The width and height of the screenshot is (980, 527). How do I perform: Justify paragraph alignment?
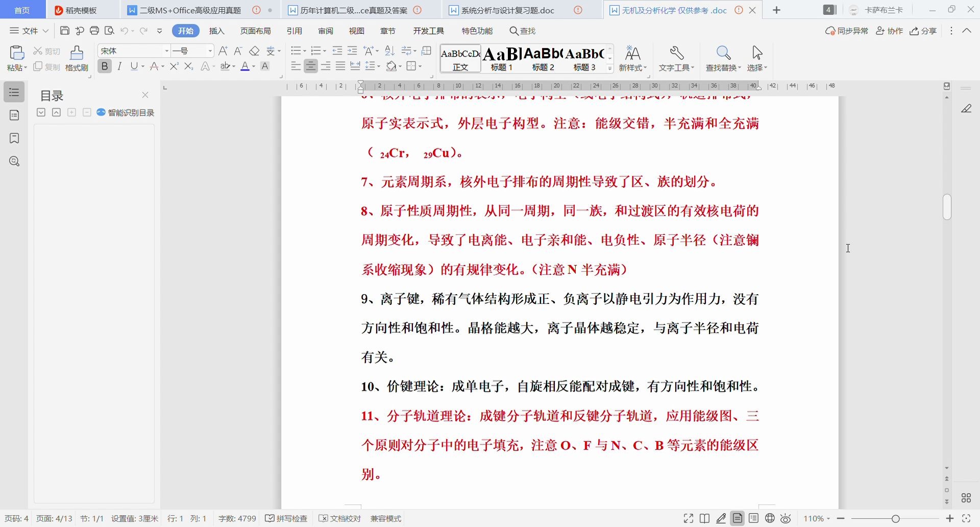coord(340,66)
